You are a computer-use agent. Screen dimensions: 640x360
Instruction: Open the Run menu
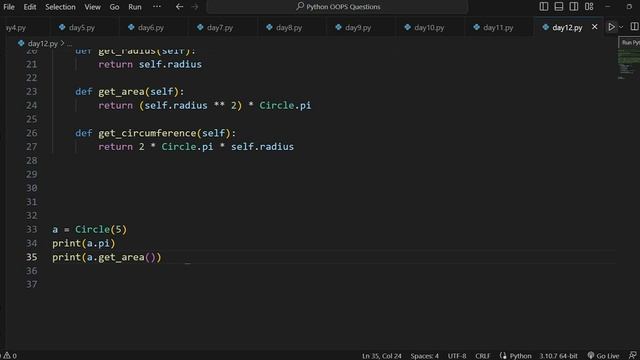click(135, 7)
